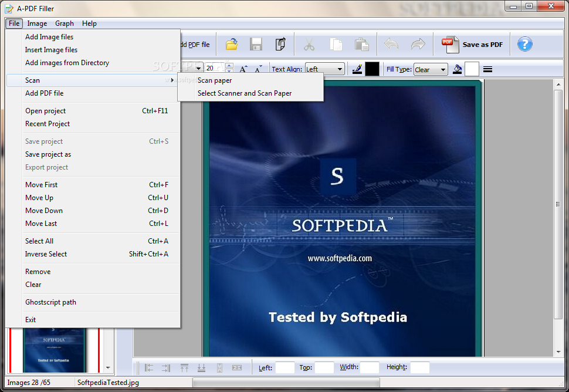Screen dimensions: 569x392
Task: Click the same height icon
Action: click(219, 368)
